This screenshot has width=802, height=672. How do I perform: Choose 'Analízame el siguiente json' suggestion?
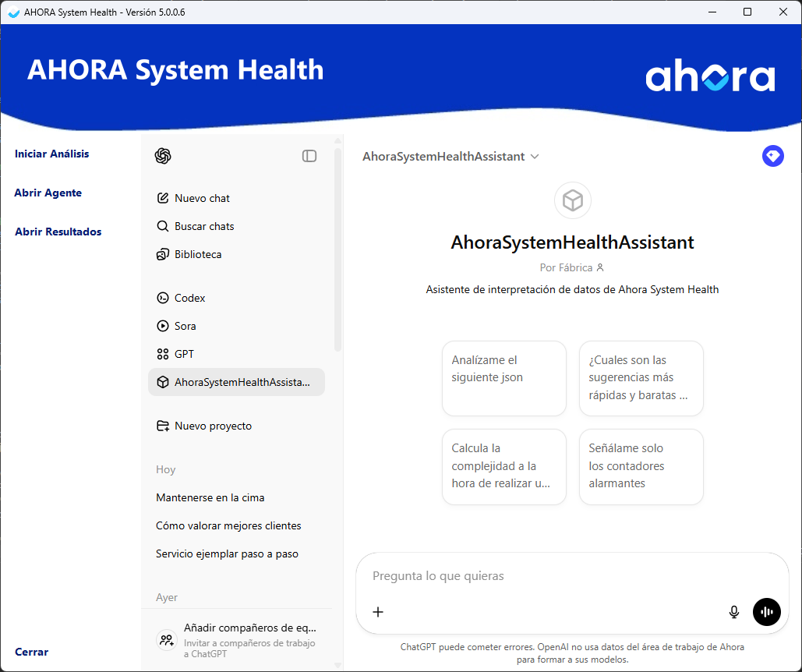click(x=503, y=378)
